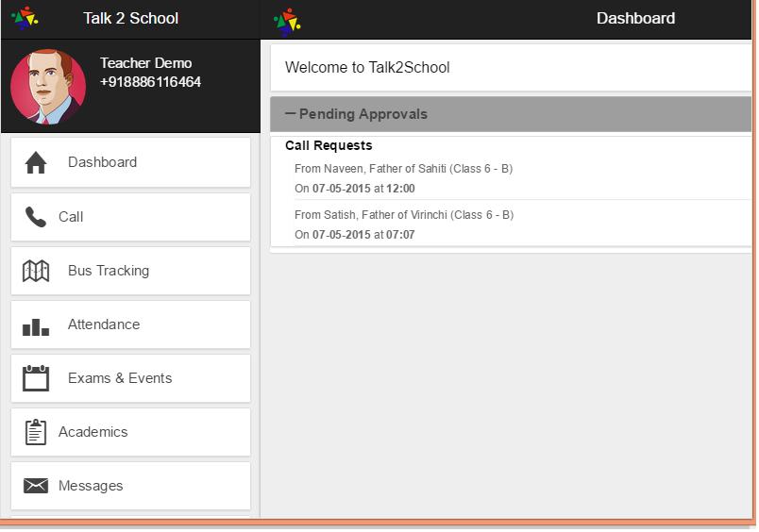Click the logo icon in Dashboard header

[287, 20]
